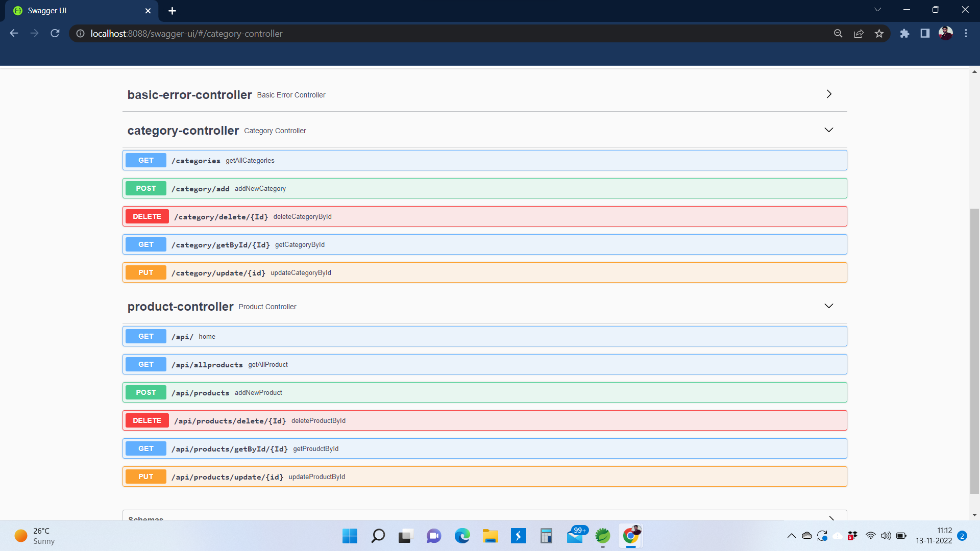Open find-in-page with the magnifier icon

coord(839,33)
